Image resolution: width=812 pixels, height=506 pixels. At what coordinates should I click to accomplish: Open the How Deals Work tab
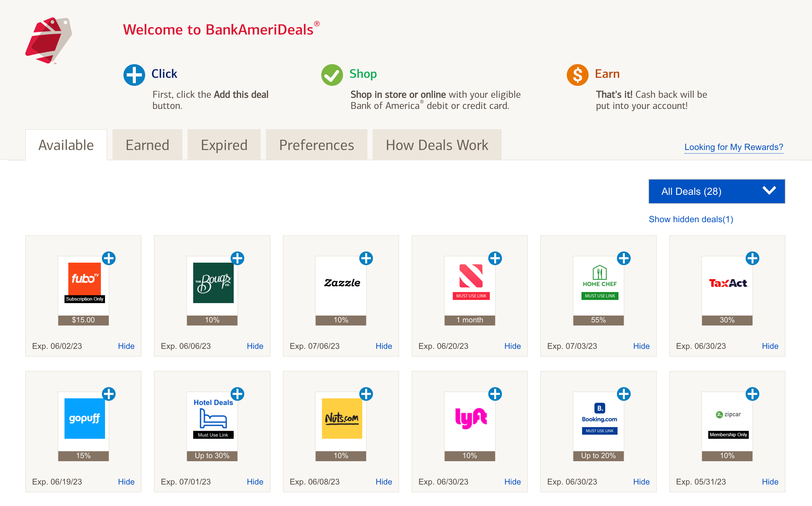coord(437,145)
